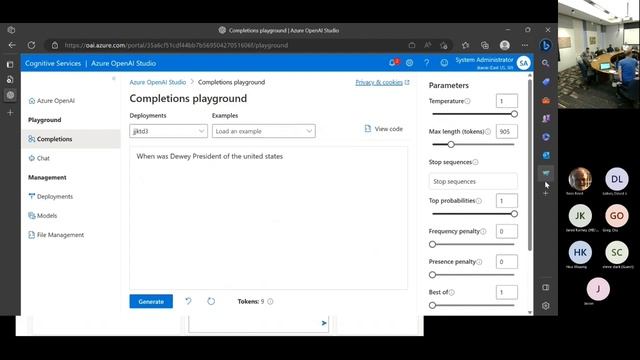Click the browser back arrow
640x360 pixels.
12,45
